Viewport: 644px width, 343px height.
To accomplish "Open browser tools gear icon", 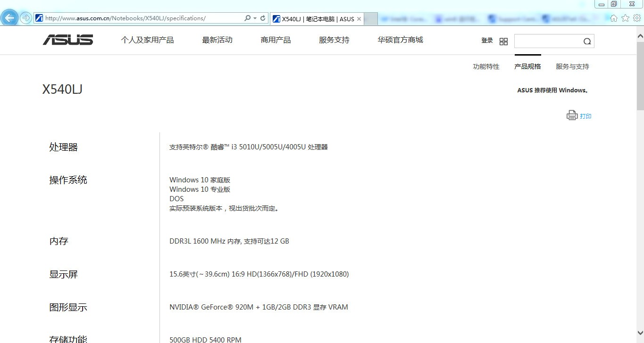I will click(x=637, y=18).
